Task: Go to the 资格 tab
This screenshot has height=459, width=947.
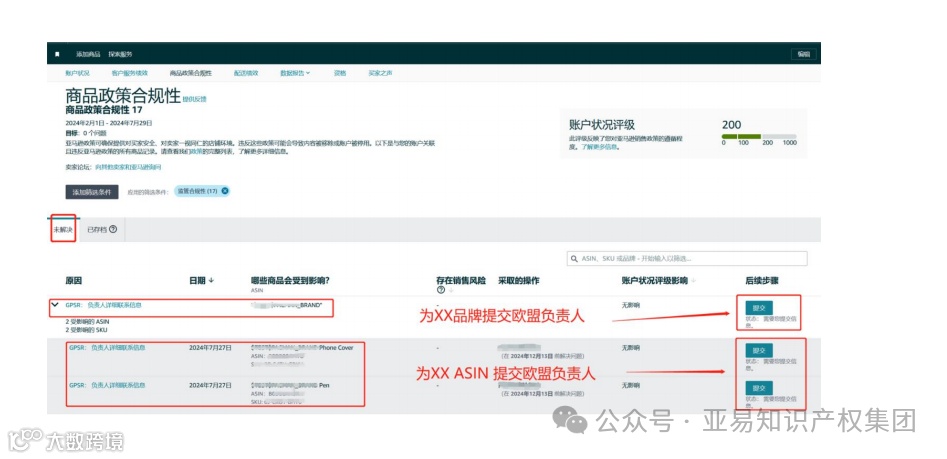Action: 340,73
